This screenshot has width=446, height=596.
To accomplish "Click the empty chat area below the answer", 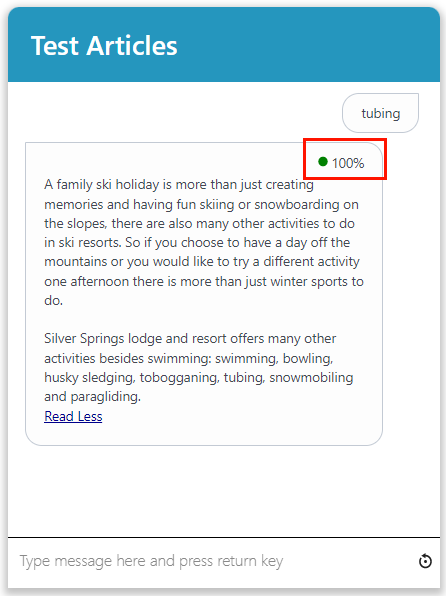I will [224, 490].
